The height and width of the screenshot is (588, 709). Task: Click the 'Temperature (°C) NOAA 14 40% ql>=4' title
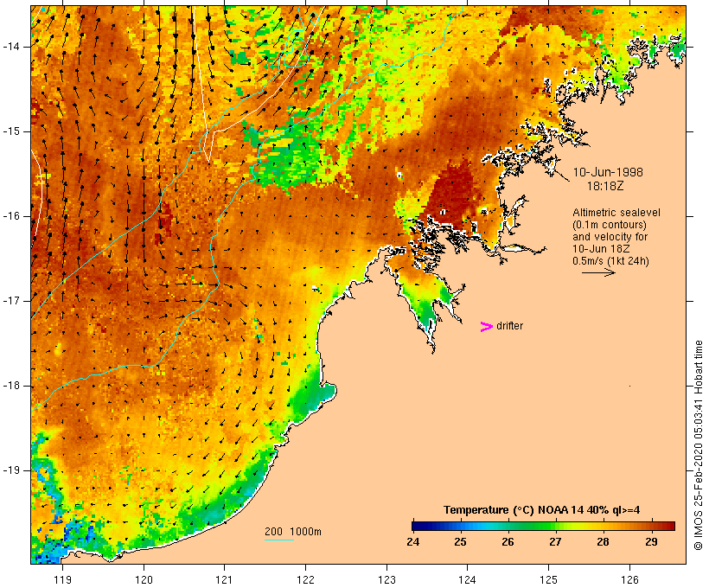click(542, 510)
